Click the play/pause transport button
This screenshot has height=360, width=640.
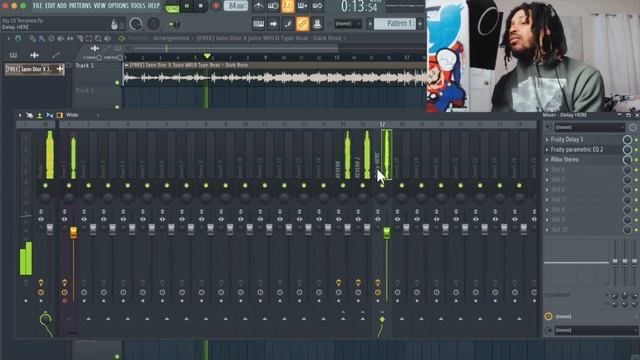point(187,6)
